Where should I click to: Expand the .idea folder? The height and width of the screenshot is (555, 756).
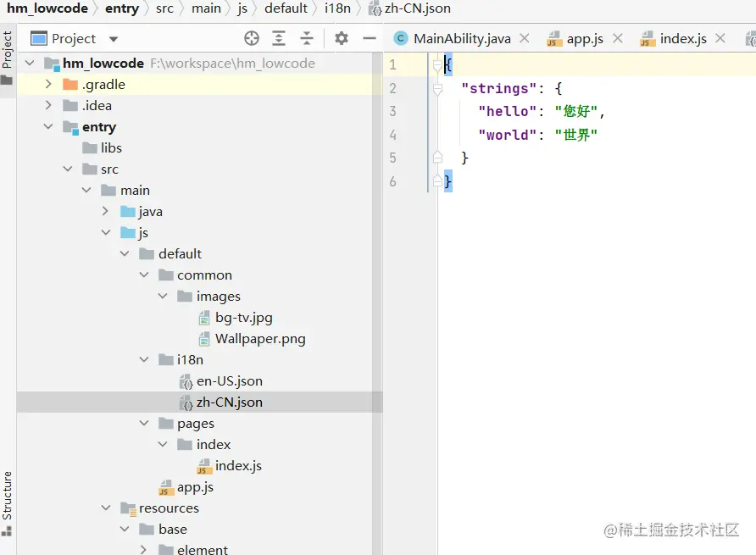pyautogui.click(x=48, y=105)
